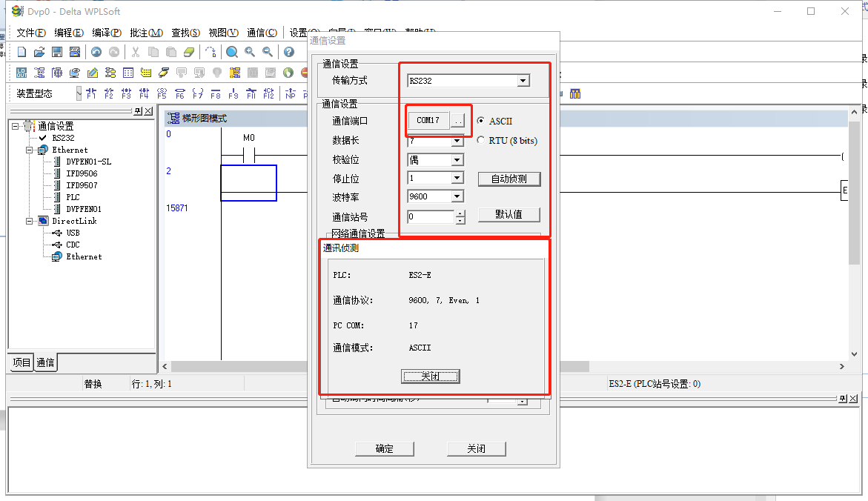Click the pencil note edit icon
Screen dimensions: 868x501
93,73
